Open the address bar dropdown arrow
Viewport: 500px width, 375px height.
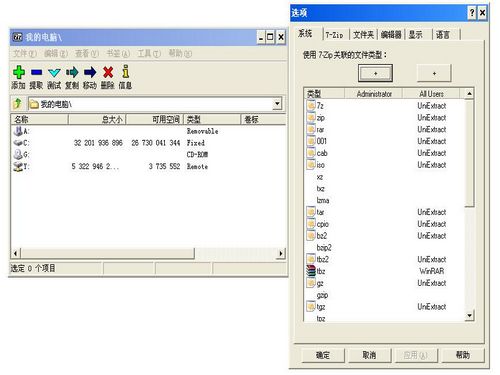(x=277, y=104)
